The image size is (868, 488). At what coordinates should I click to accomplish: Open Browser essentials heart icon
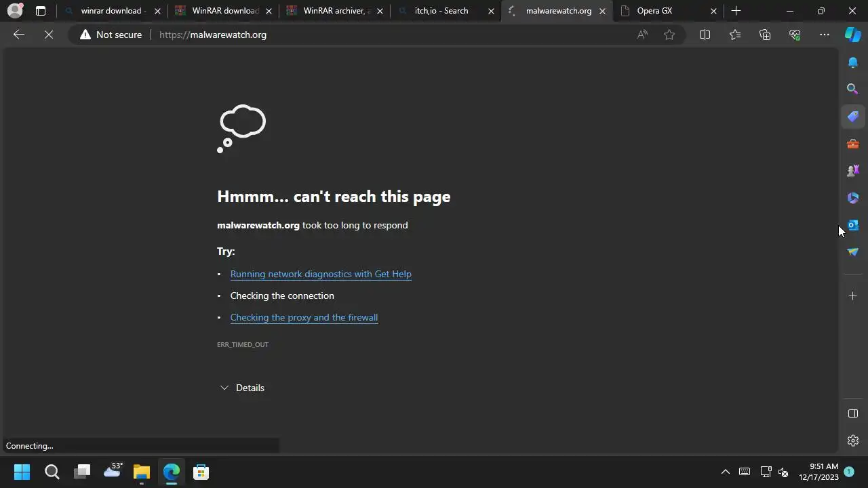click(795, 35)
